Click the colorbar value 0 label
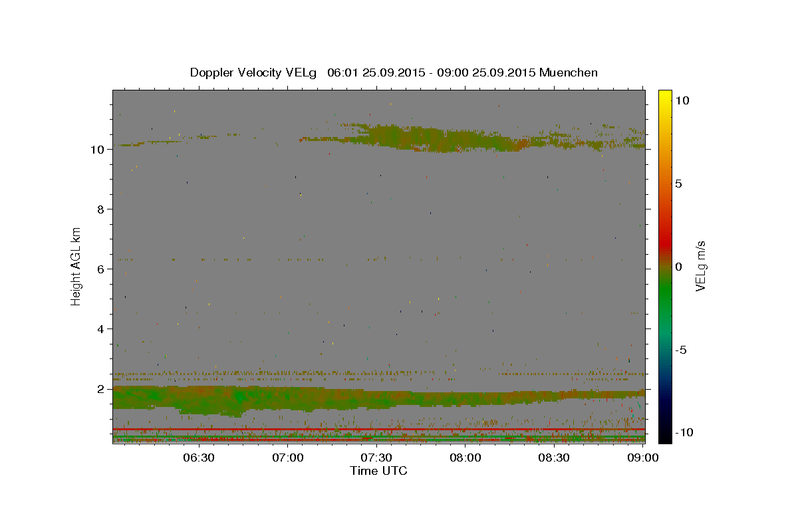Screen dimensions: 798x532 pyautogui.click(x=678, y=267)
